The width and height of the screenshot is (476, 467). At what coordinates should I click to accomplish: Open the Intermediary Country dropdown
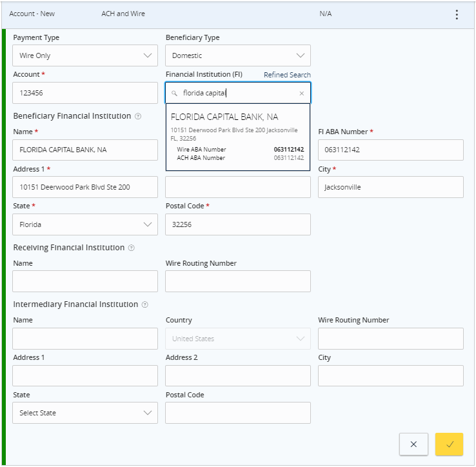click(238, 339)
